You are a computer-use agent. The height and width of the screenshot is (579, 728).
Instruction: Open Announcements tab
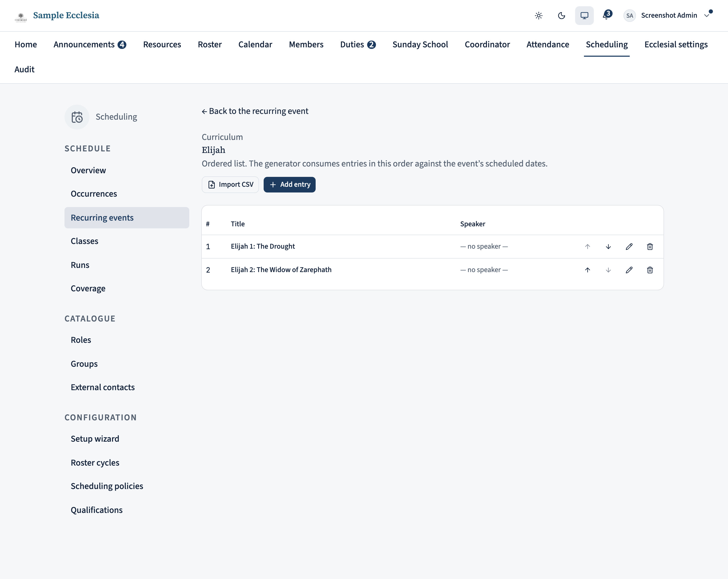[90, 44]
